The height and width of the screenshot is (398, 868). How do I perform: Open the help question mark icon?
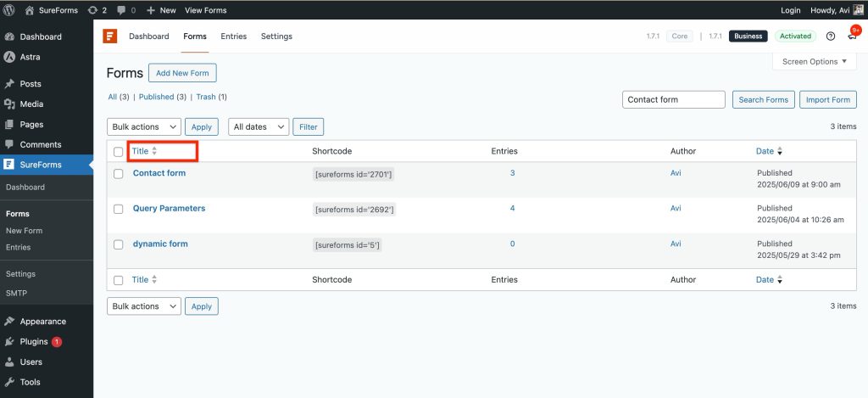[830, 36]
